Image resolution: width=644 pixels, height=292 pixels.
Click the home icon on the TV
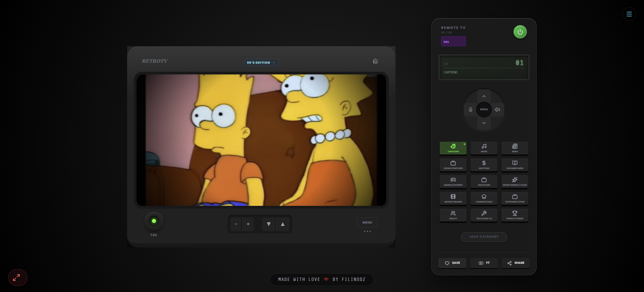tap(375, 61)
